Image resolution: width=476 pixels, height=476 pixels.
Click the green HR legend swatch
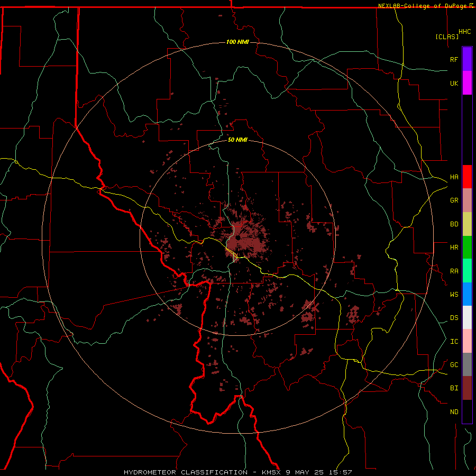pyautogui.click(x=467, y=248)
